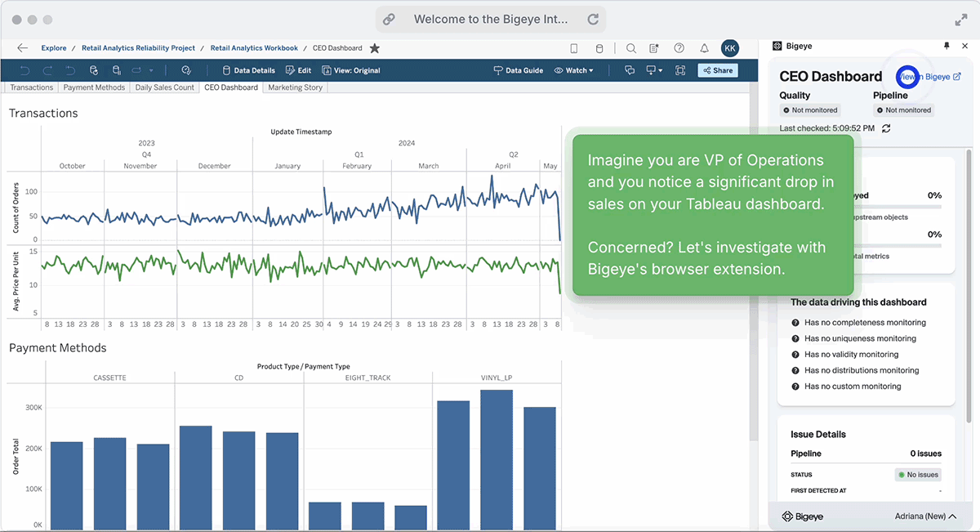Enter full screen mode icon
The width and height of the screenshot is (980, 532).
click(680, 70)
